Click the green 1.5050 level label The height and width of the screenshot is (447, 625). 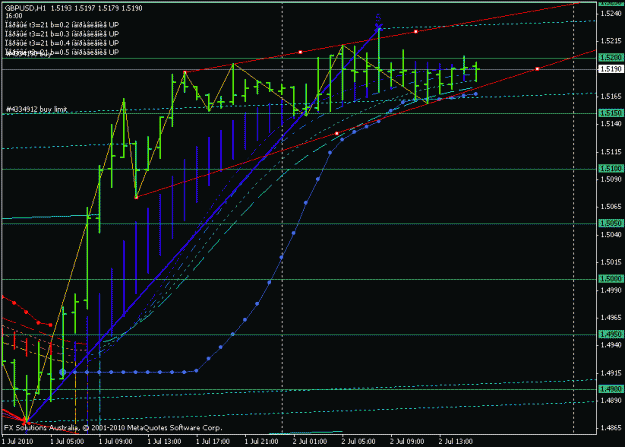point(611,223)
